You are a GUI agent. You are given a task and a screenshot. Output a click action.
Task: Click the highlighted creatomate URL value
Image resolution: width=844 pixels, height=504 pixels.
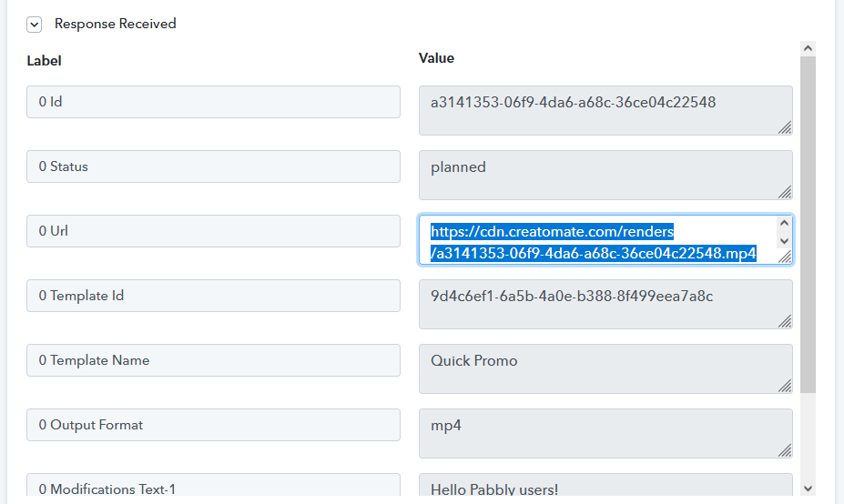point(594,243)
